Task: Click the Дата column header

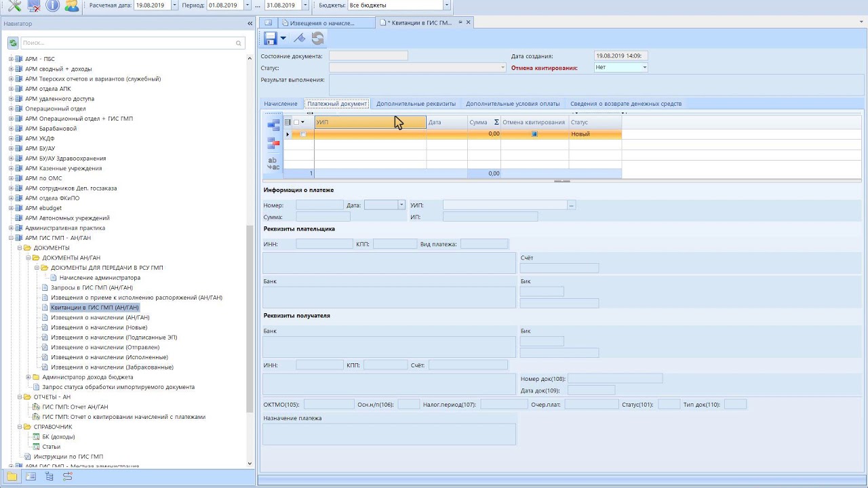Action: 447,123
